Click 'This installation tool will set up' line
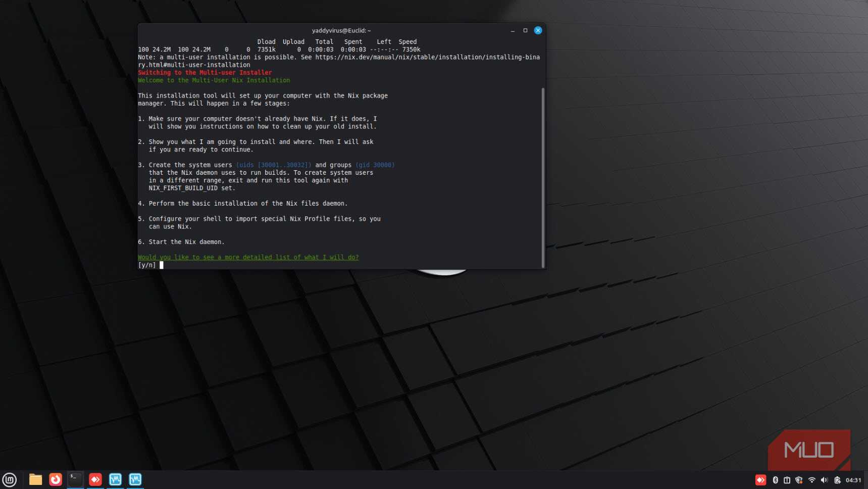The height and width of the screenshot is (489, 868). pyautogui.click(x=263, y=95)
